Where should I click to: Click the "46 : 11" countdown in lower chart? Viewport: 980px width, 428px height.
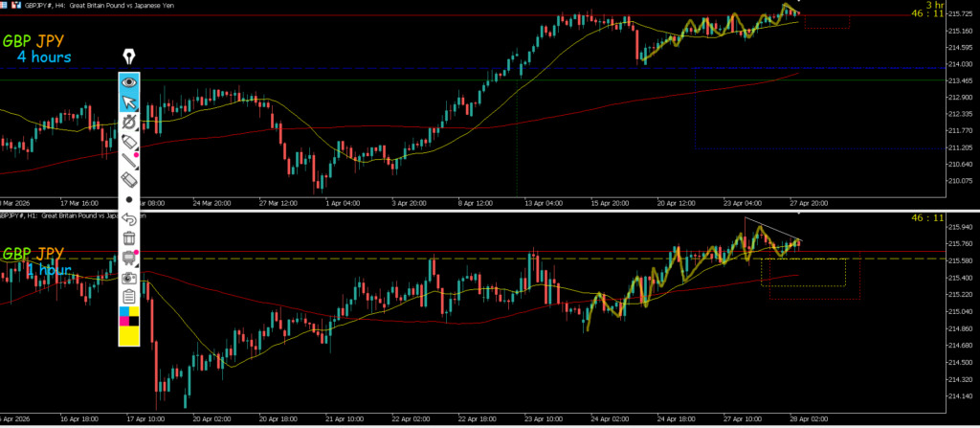[x=927, y=217]
